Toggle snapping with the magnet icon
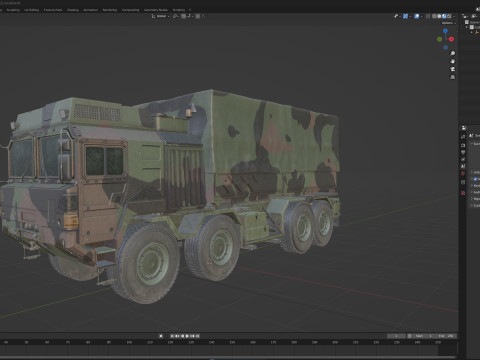 (x=183, y=16)
